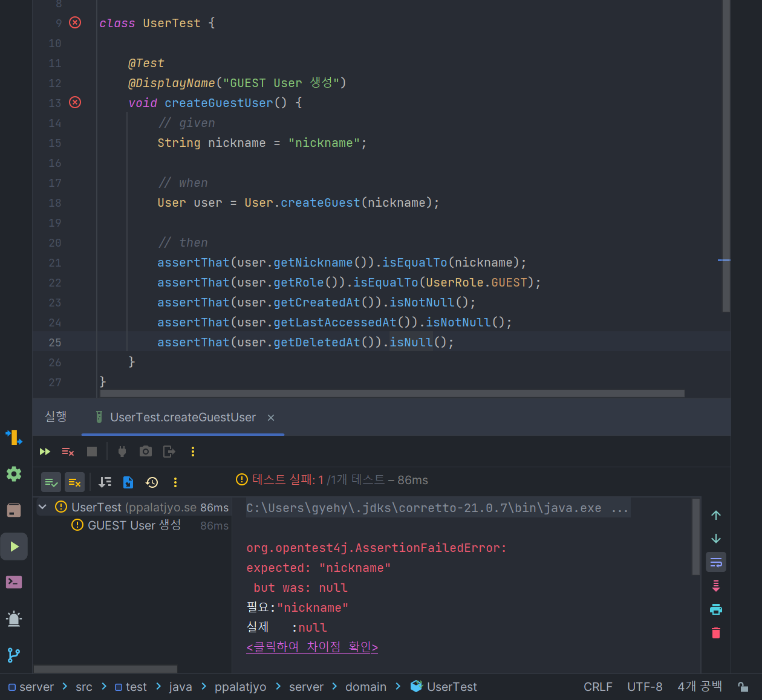
Task: Enable soft-wrap in the console output
Action: (x=715, y=562)
